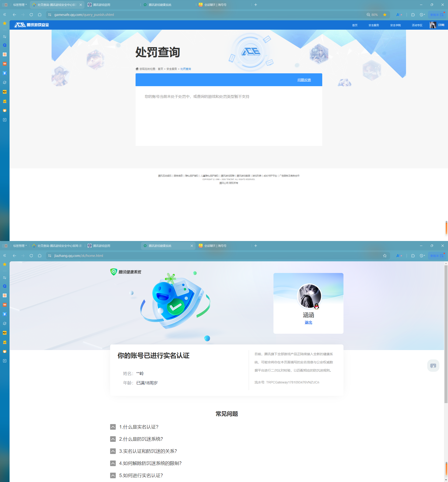Collapse the sidebar in the gamesafe window
The image size is (448, 482).
pos(5,14)
